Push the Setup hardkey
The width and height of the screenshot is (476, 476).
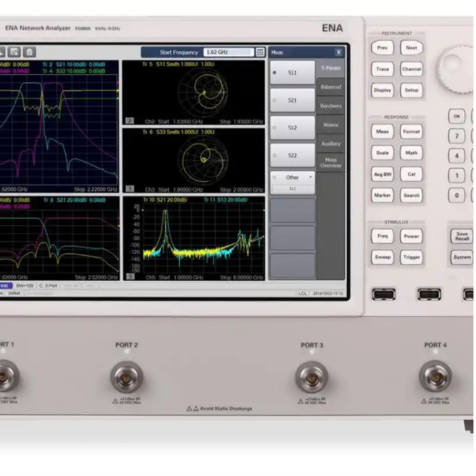click(411, 90)
